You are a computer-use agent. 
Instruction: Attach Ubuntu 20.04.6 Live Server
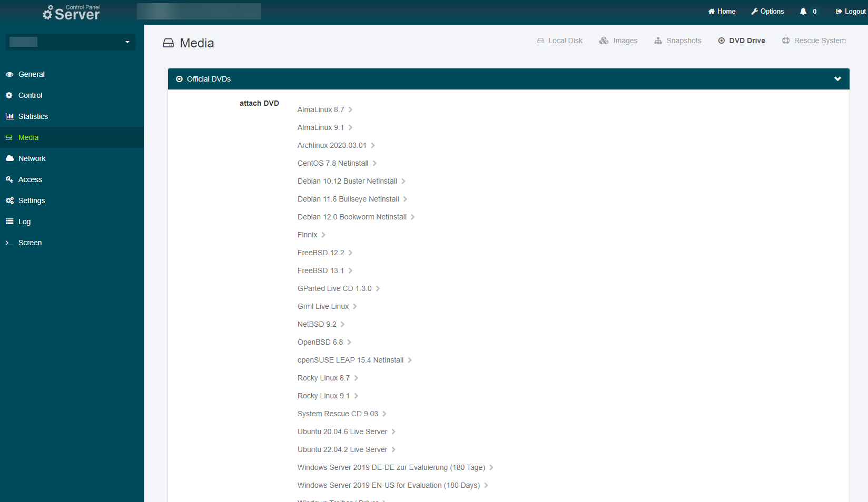click(x=346, y=431)
